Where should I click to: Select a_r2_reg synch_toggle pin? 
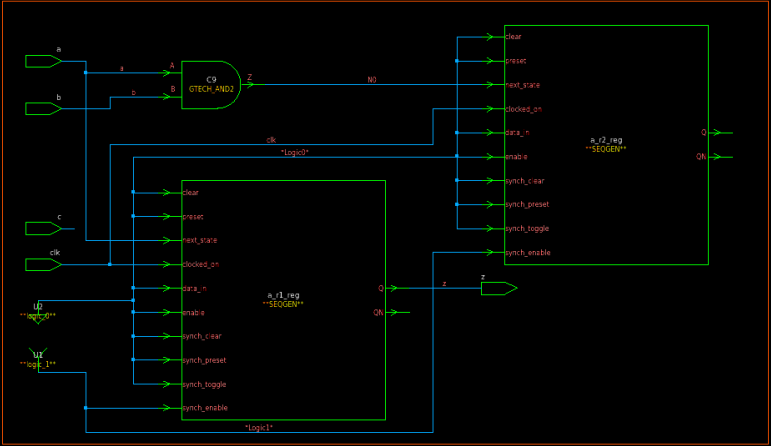(x=527, y=229)
